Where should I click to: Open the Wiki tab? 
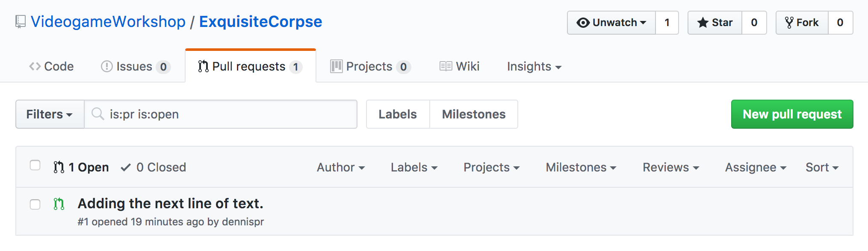click(x=460, y=67)
